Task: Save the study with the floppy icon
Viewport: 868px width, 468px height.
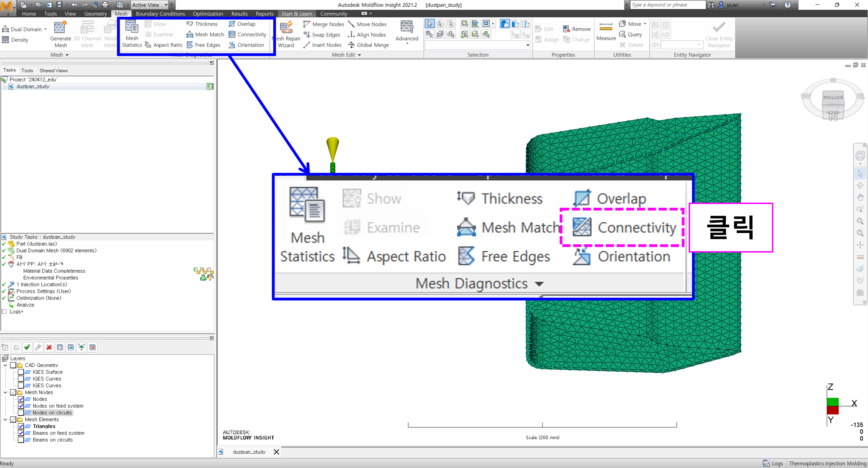Action: 59,5
